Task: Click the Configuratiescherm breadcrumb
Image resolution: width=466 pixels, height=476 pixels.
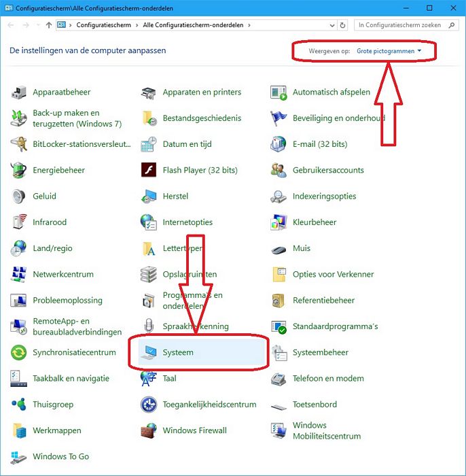Action: [104, 25]
